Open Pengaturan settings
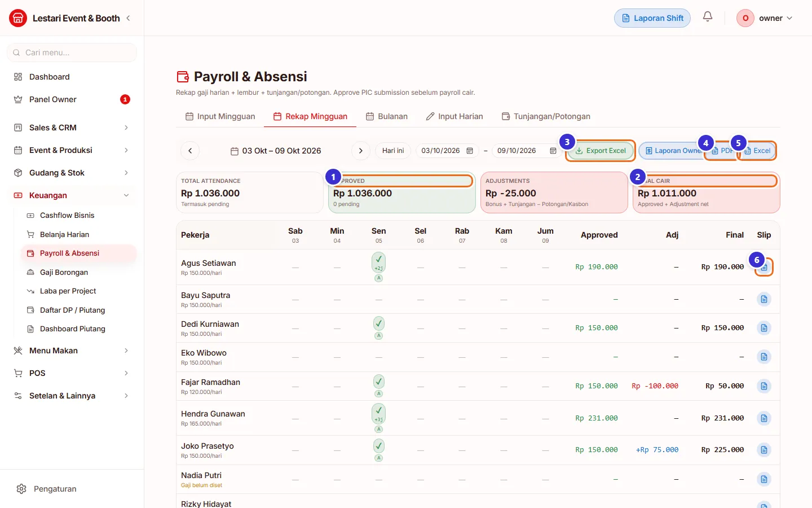The height and width of the screenshot is (508, 812). (72, 489)
